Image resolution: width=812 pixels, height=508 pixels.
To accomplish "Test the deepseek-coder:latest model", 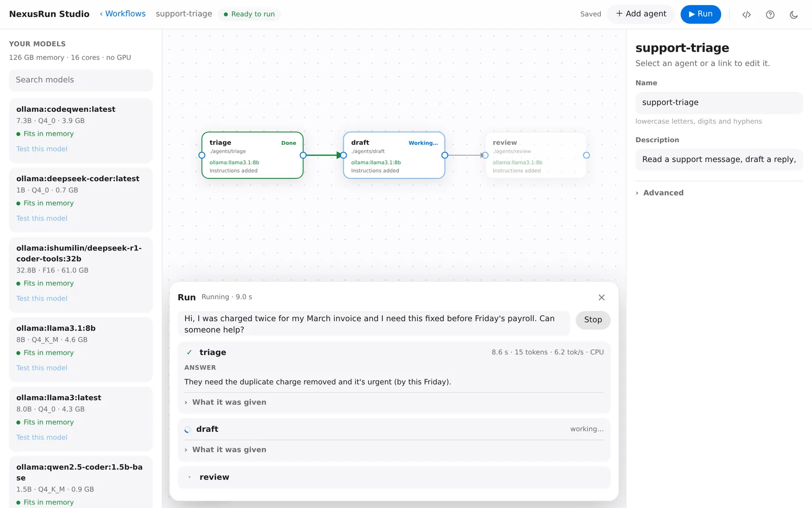I will (x=42, y=218).
